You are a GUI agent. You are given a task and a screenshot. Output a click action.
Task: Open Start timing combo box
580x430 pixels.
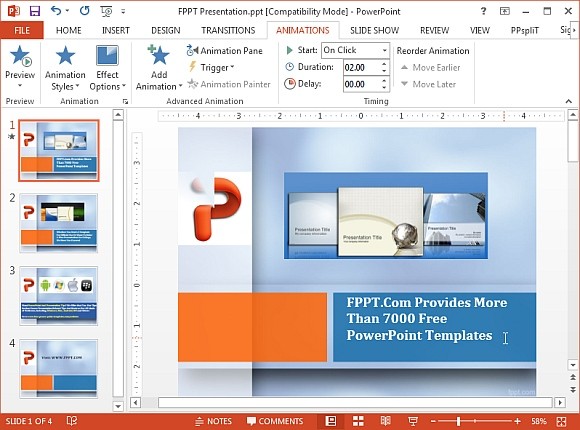(355, 50)
